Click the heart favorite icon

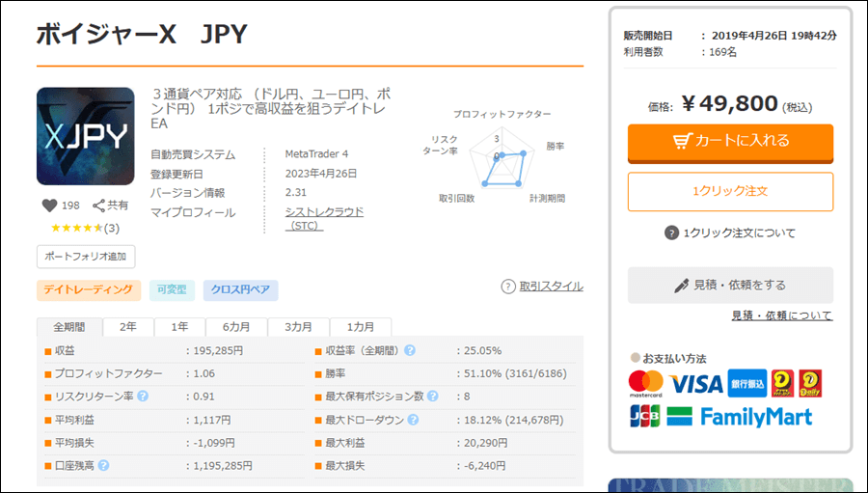50,205
